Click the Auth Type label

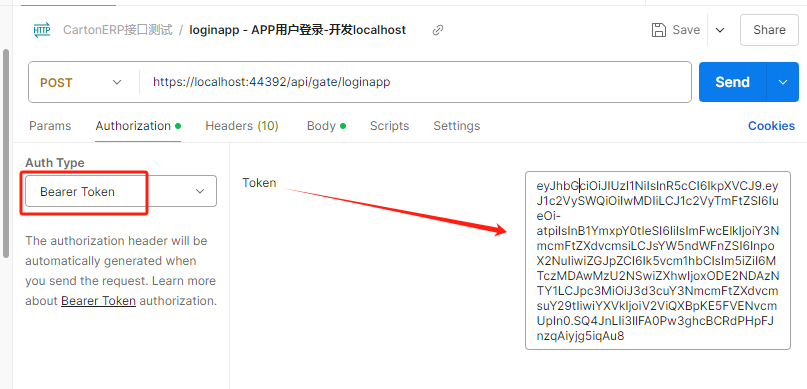click(55, 163)
